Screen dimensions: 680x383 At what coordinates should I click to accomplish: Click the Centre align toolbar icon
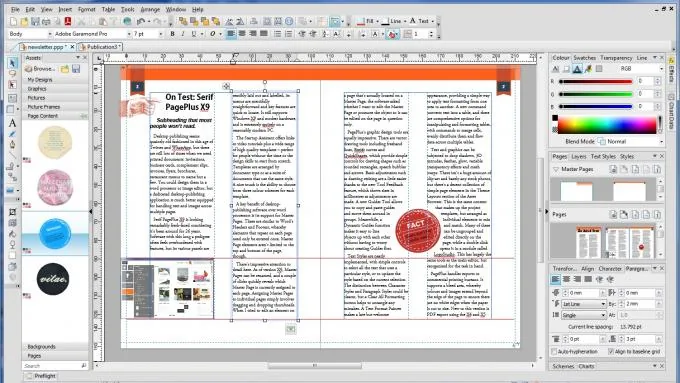[x=242, y=34]
